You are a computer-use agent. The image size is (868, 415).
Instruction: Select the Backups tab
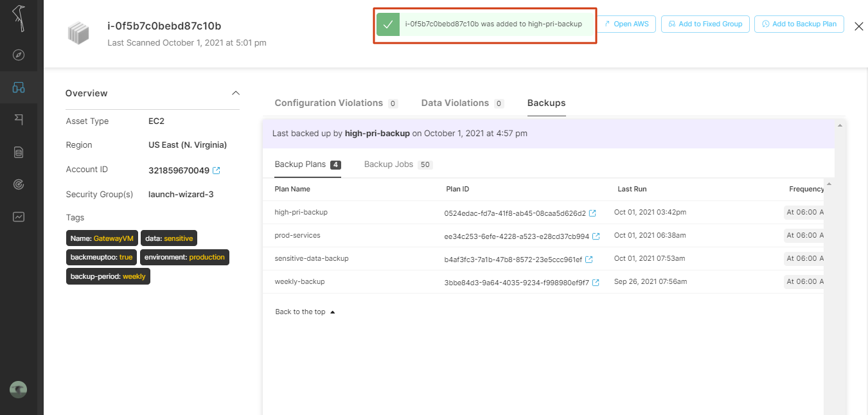tap(546, 103)
